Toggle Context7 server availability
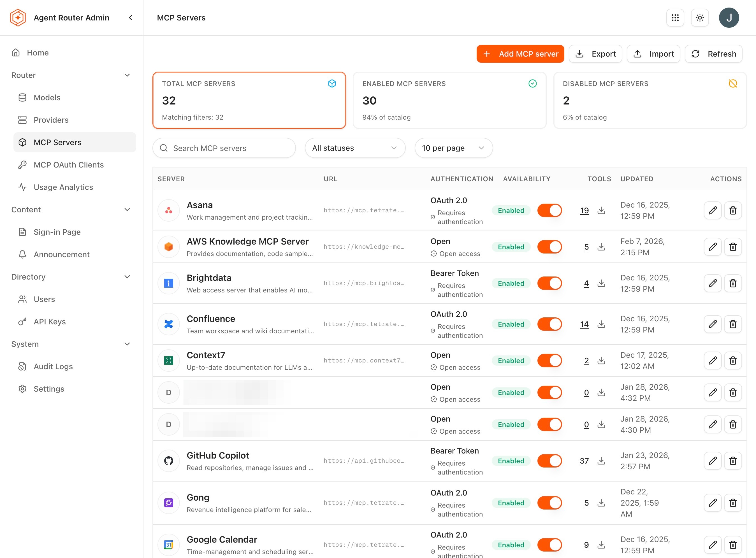756x558 pixels. (549, 361)
